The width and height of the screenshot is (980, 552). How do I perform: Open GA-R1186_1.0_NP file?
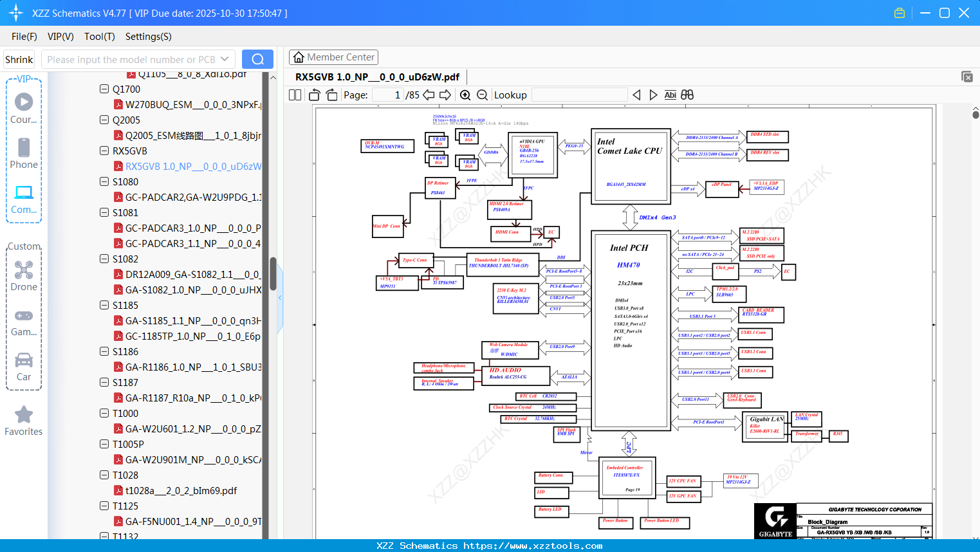click(194, 367)
